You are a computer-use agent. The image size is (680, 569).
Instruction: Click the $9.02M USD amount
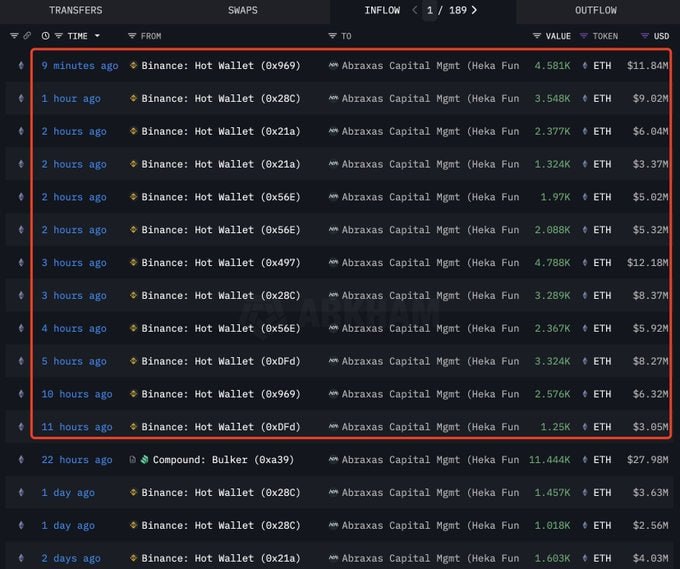(651, 99)
